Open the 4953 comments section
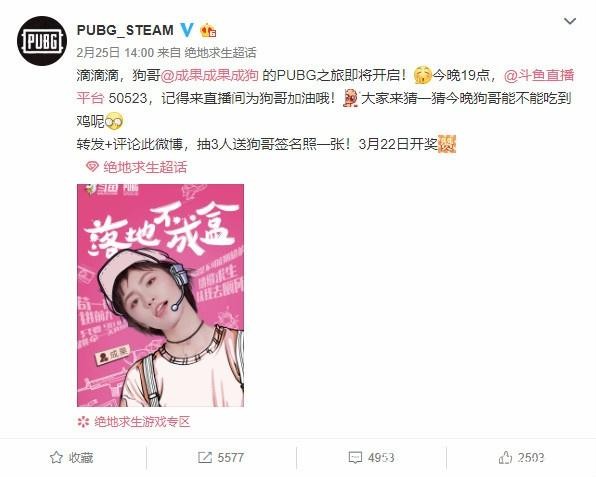This screenshot has width=596, height=477. pyautogui.click(x=371, y=457)
